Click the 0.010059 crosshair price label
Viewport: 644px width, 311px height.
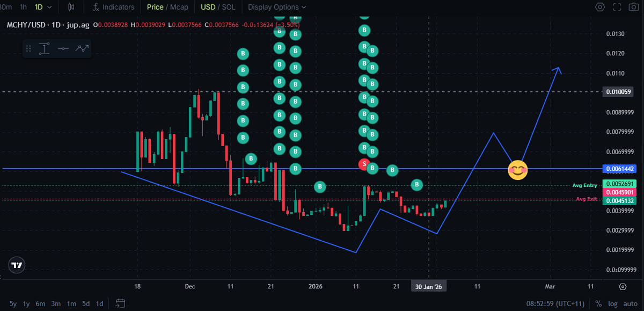click(619, 92)
